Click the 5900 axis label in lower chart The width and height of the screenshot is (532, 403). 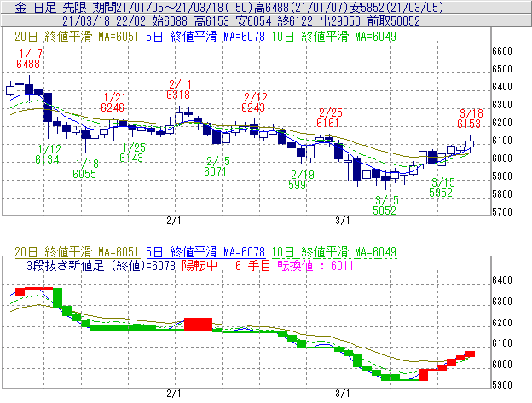click(502, 385)
